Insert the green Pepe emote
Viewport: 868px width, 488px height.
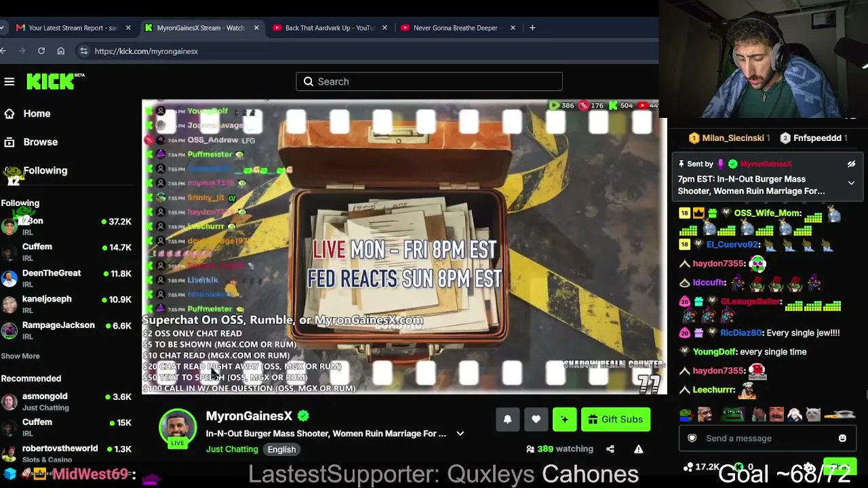point(732,413)
